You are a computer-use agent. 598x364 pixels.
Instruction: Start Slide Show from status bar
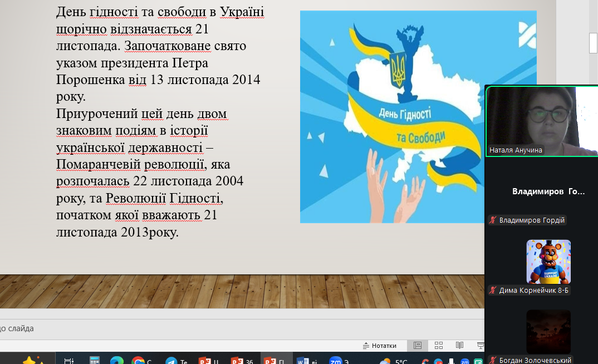point(480,346)
